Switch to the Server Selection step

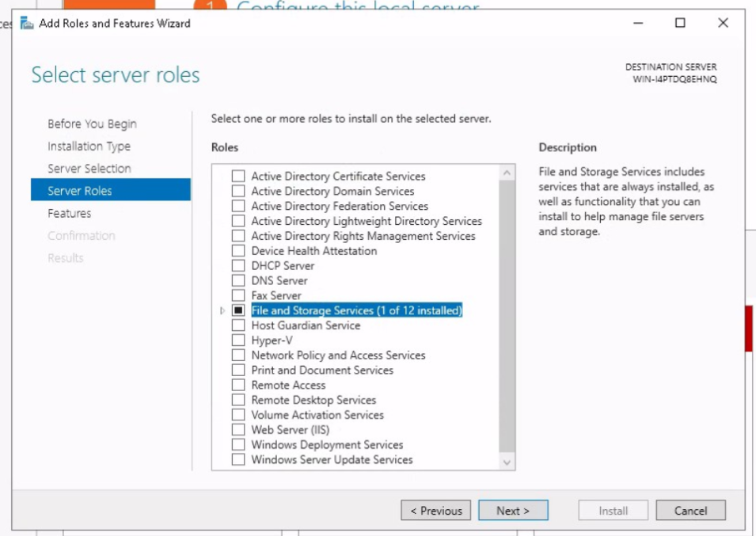click(x=89, y=169)
